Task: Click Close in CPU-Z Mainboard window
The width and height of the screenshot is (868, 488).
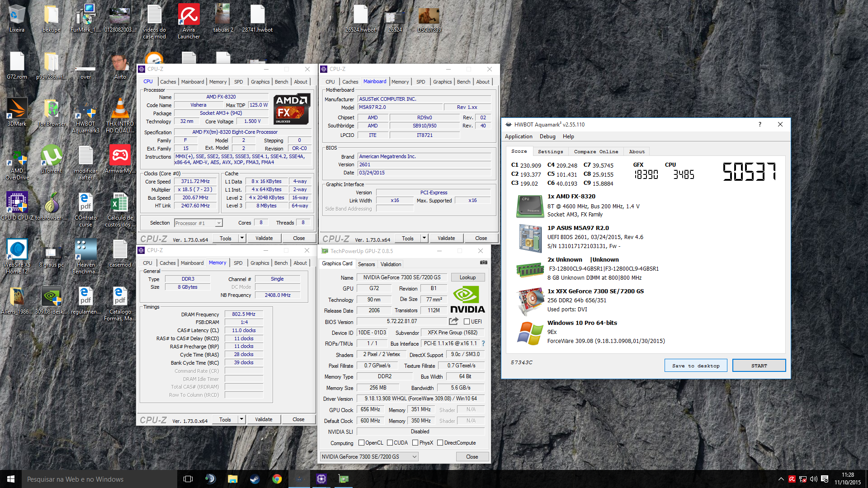Action: pos(481,238)
